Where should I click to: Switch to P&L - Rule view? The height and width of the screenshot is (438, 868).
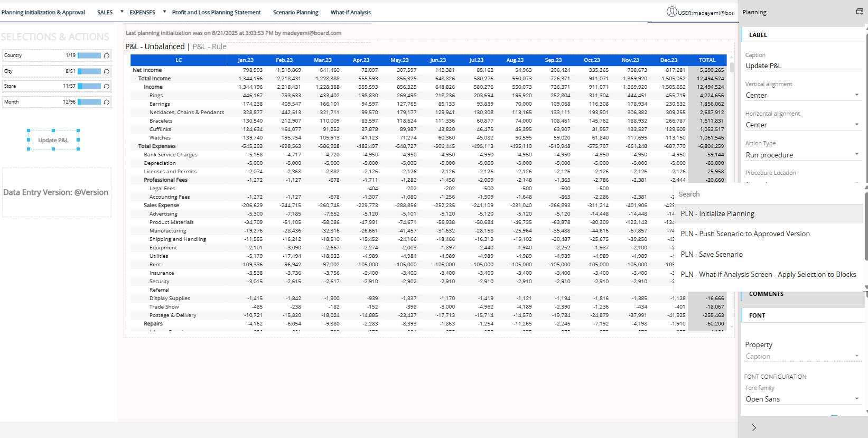click(x=210, y=46)
